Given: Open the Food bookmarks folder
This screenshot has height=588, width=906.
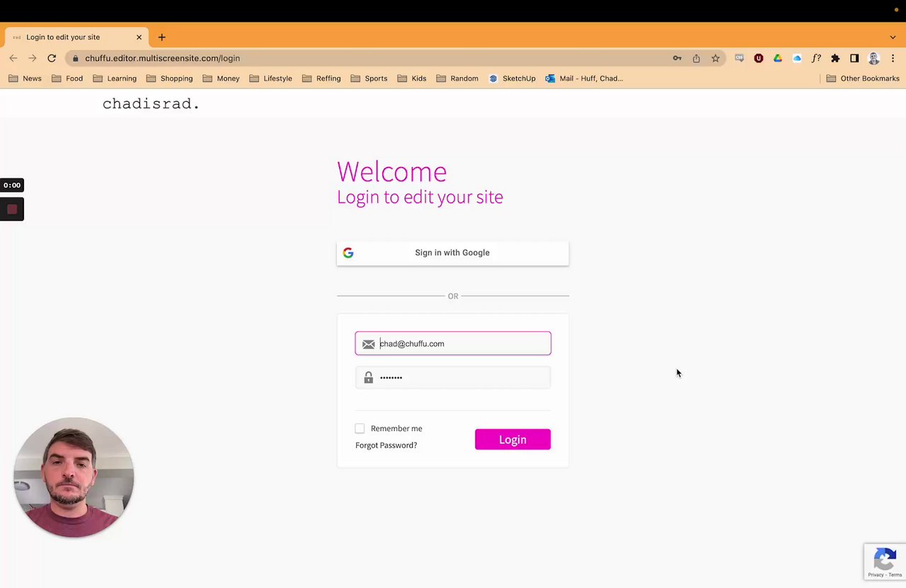Looking at the screenshot, I should tap(67, 79).
